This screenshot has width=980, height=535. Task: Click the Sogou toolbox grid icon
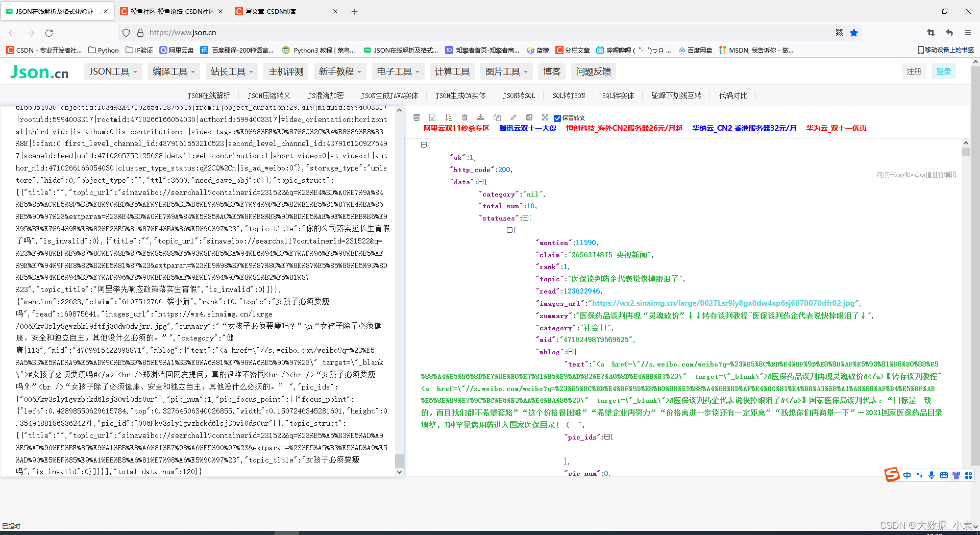click(x=968, y=475)
